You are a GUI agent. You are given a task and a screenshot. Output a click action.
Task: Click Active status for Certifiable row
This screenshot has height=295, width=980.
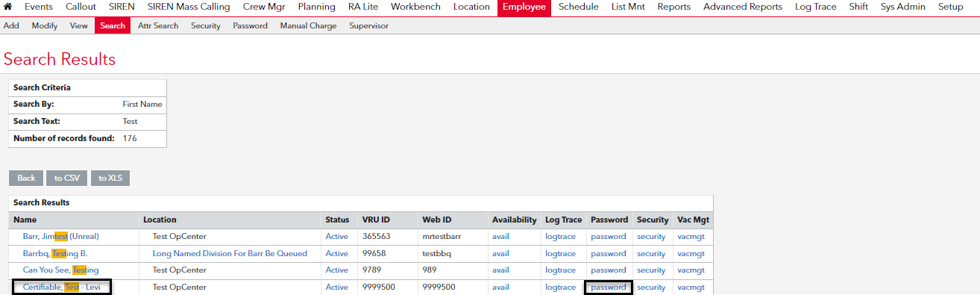(x=337, y=288)
